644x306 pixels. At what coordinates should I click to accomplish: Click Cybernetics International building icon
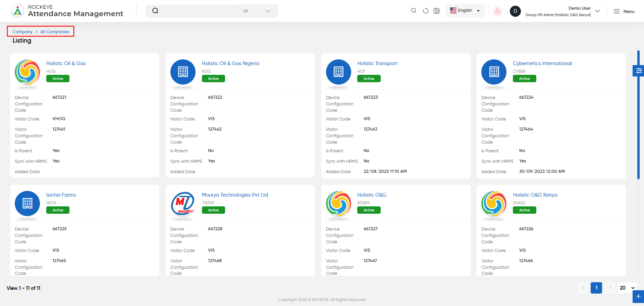click(x=494, y=72)
